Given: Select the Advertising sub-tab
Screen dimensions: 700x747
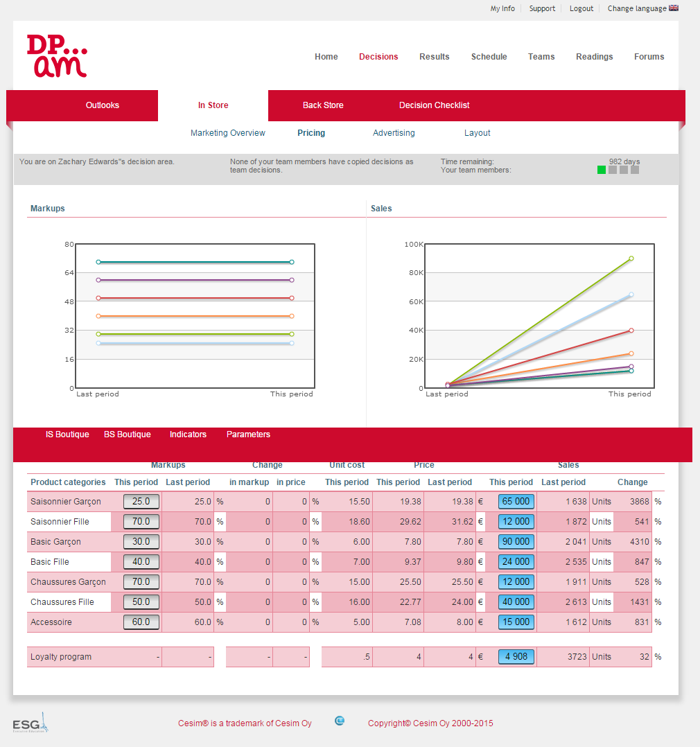Looking at the screenshot, I should click(x=394, y=133).
